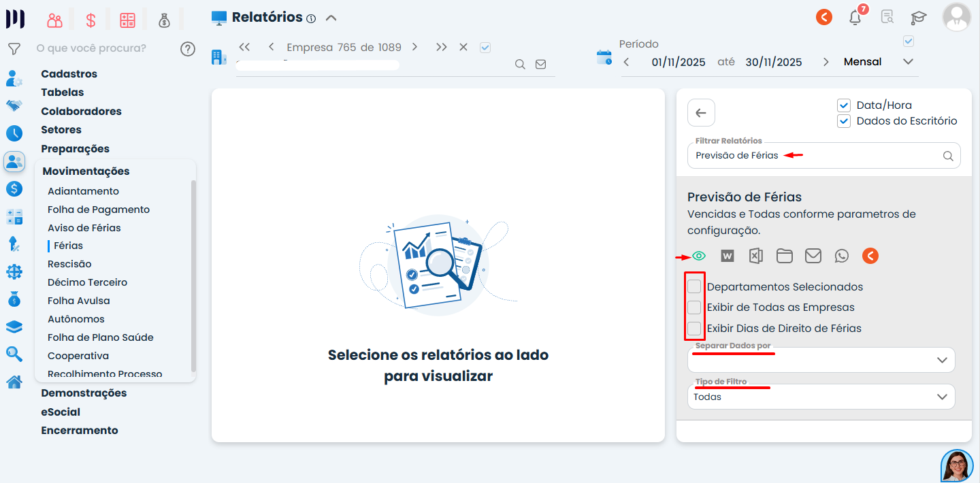Screen dimensions: 980x483
Task: Open the handshake icon in left sidebar
Action: [x=14, y=105]
